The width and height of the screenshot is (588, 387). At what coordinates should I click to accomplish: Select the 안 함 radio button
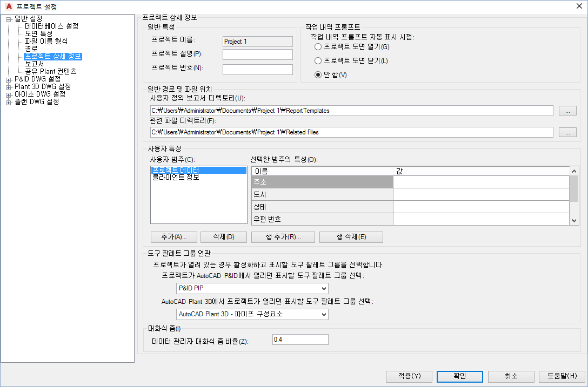[318, 74]
